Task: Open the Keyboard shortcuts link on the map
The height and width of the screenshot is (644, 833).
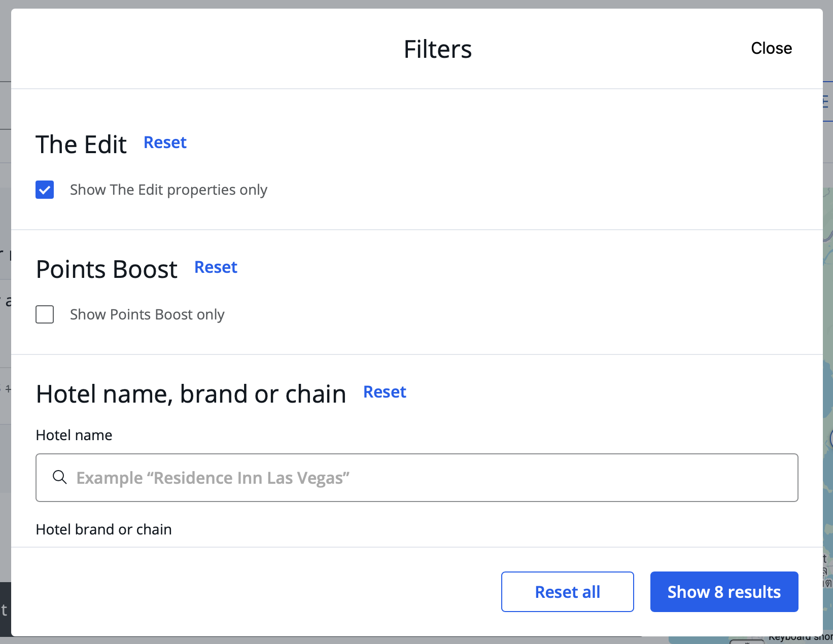Action: pos(801,637)
